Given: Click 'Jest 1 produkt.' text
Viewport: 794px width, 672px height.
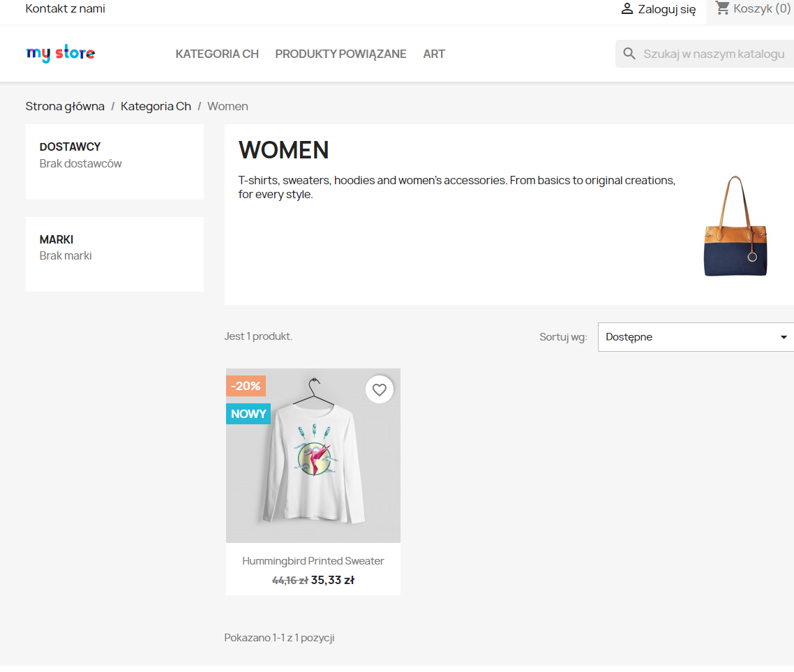Looking at the screenshot, I should coord(258,336).
